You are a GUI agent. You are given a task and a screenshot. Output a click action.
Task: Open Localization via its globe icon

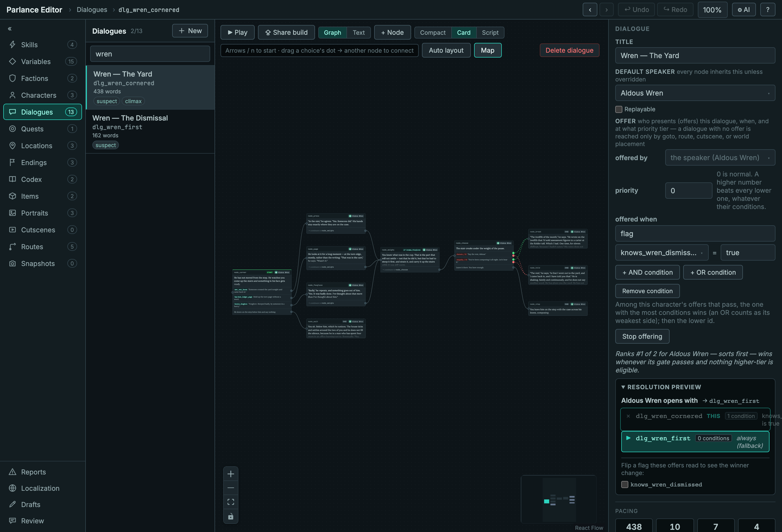coord(12,488)
